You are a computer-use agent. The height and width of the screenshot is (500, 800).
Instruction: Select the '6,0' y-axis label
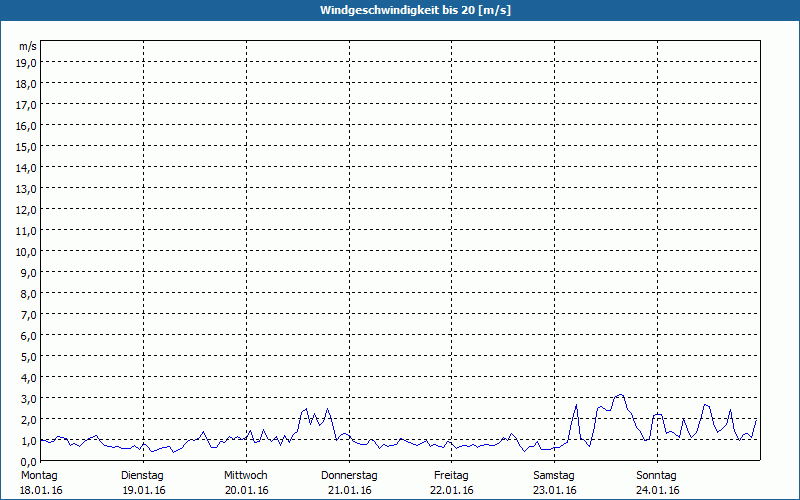pos(29,336)
